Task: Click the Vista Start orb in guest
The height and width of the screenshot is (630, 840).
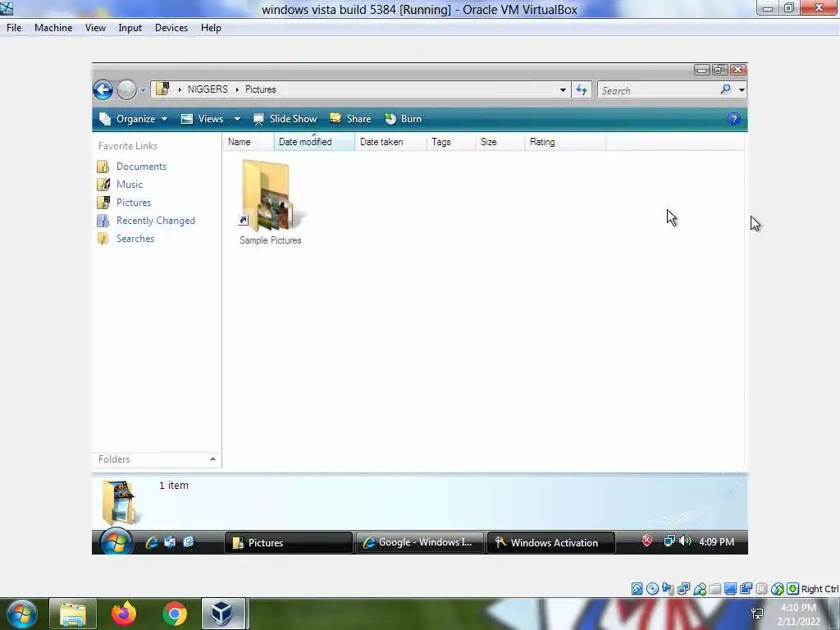Action: [116, 541]
